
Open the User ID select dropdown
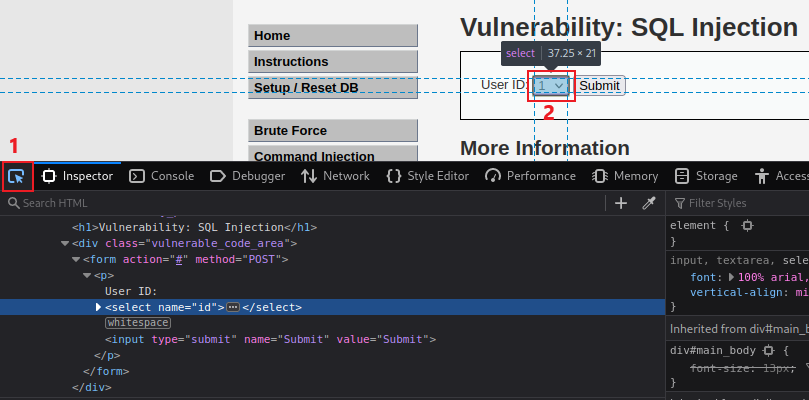551,86
